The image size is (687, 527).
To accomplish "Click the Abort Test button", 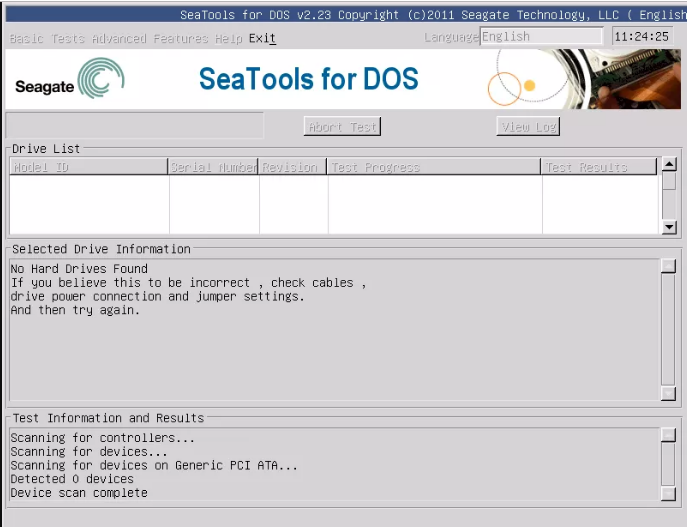I will coord(342,127).
